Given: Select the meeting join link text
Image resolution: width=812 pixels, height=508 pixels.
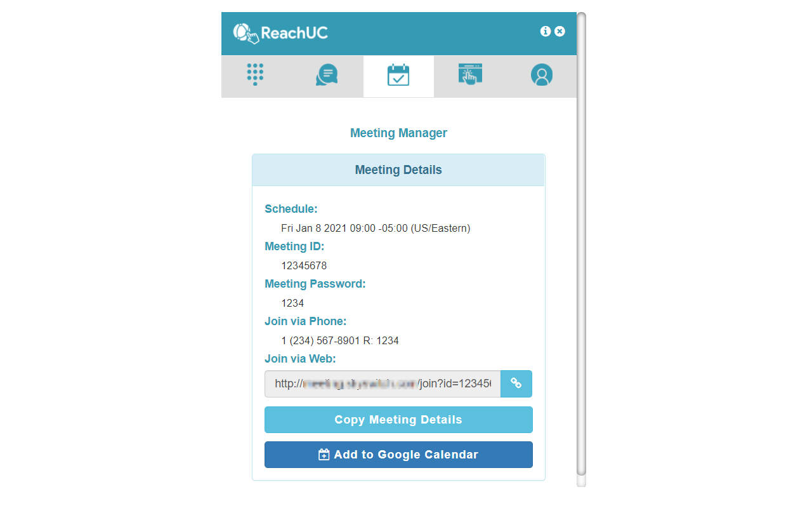Looking at the screenshot, I should (381, 384).
